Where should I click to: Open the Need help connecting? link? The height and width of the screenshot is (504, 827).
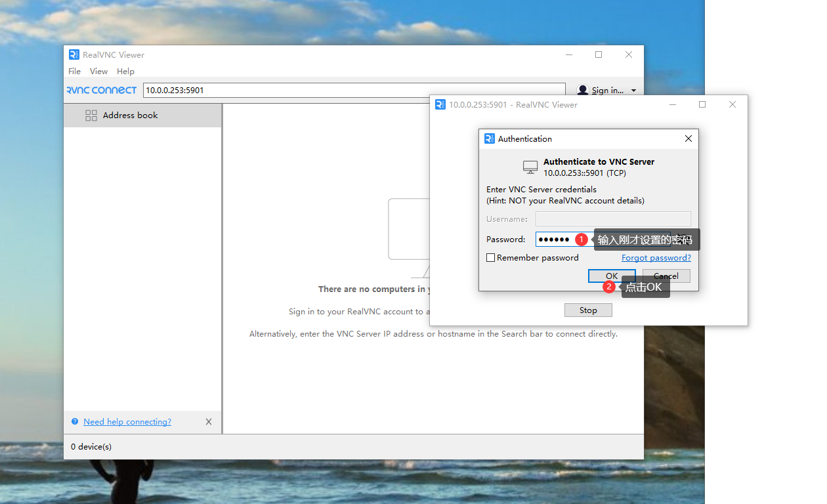tap(127, 422)
